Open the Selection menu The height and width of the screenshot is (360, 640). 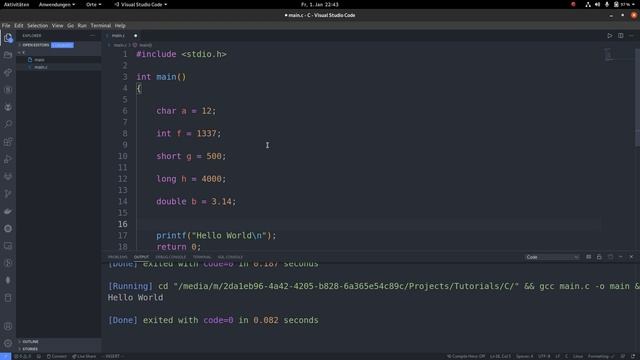tap(38, 25)
